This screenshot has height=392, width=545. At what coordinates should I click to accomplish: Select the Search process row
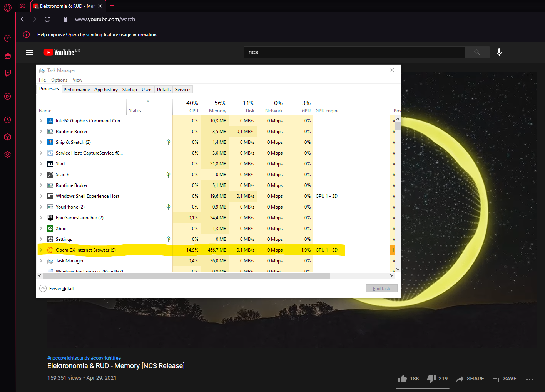(213, 175)
